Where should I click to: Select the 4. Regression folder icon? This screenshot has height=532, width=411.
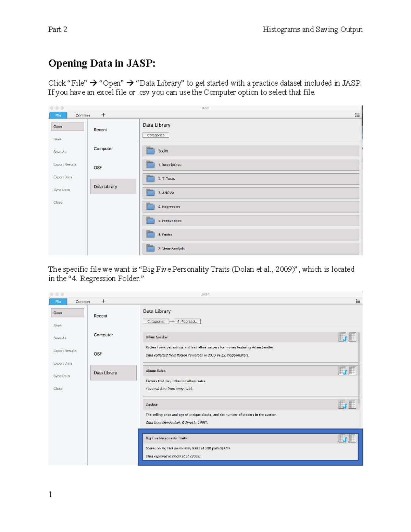point(151,207)
